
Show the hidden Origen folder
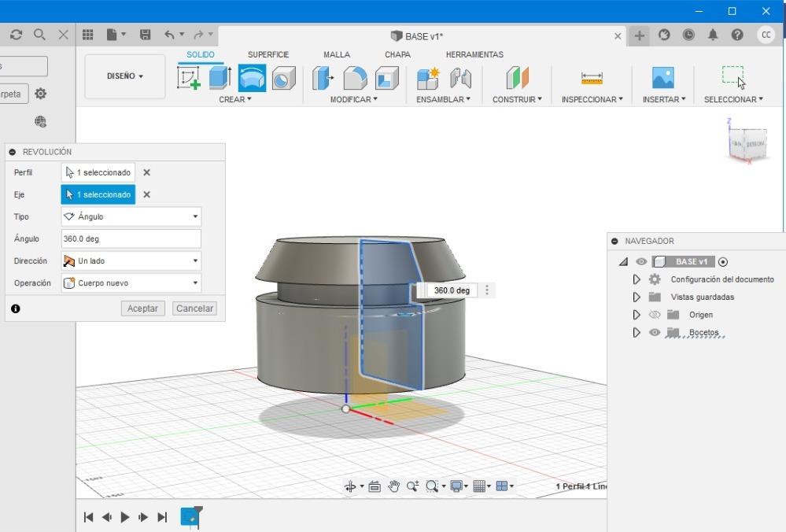pyautogui.click(x=654, y=315)
